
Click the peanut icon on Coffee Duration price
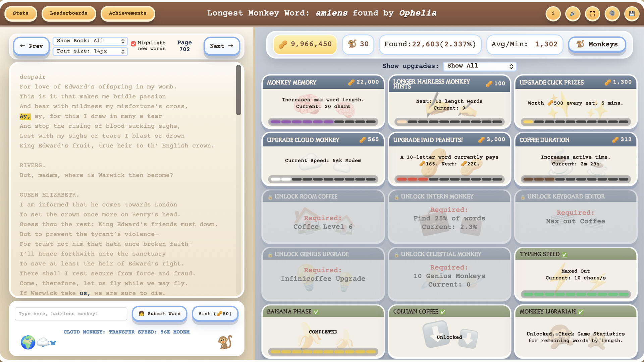click(615, 140)
